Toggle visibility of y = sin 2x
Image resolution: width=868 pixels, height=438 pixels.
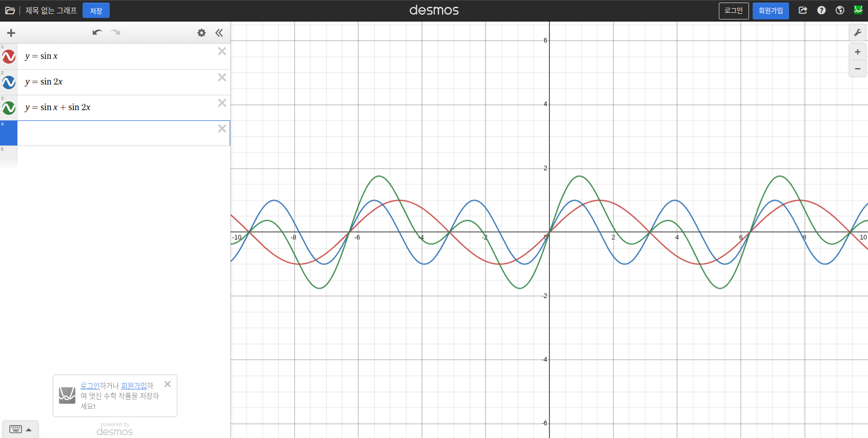[x=9, y=82]
